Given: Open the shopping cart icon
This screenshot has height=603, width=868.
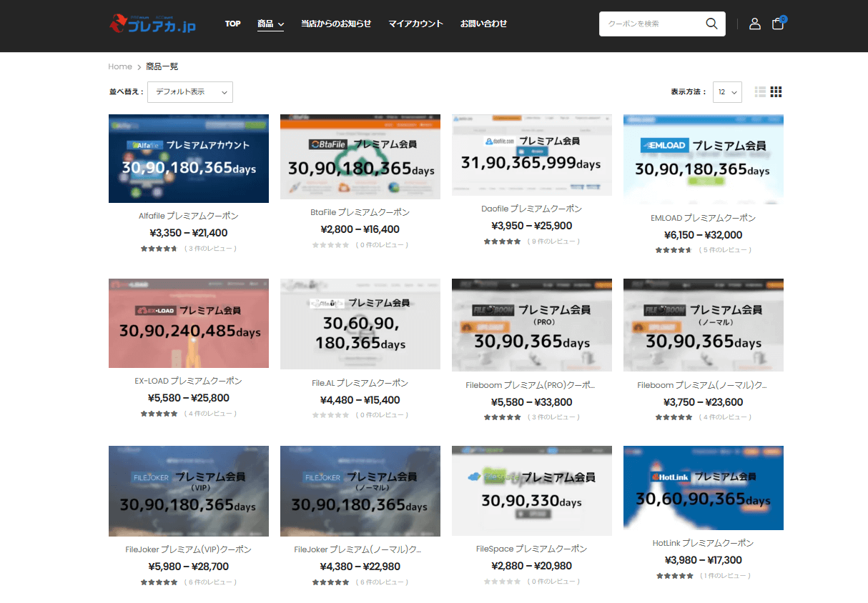Looking at the screenshot, I should click(x=778, y=24).
